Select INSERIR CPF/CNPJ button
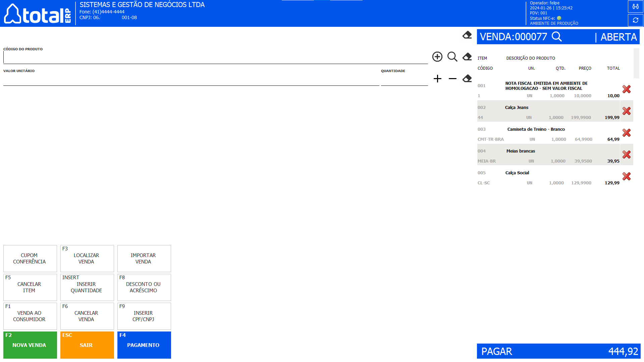Screen dimensions: 644x362 click(144, 316)
